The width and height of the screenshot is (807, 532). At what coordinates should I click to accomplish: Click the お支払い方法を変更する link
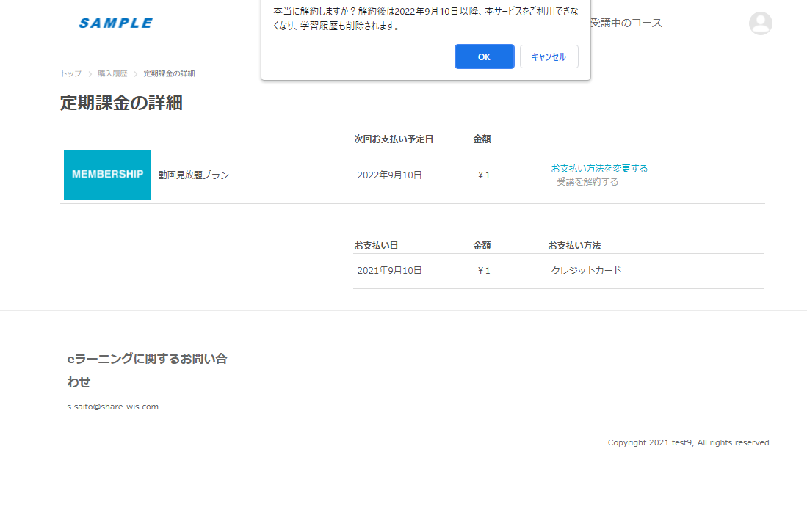pyautogui.click(x=599, y=168)
